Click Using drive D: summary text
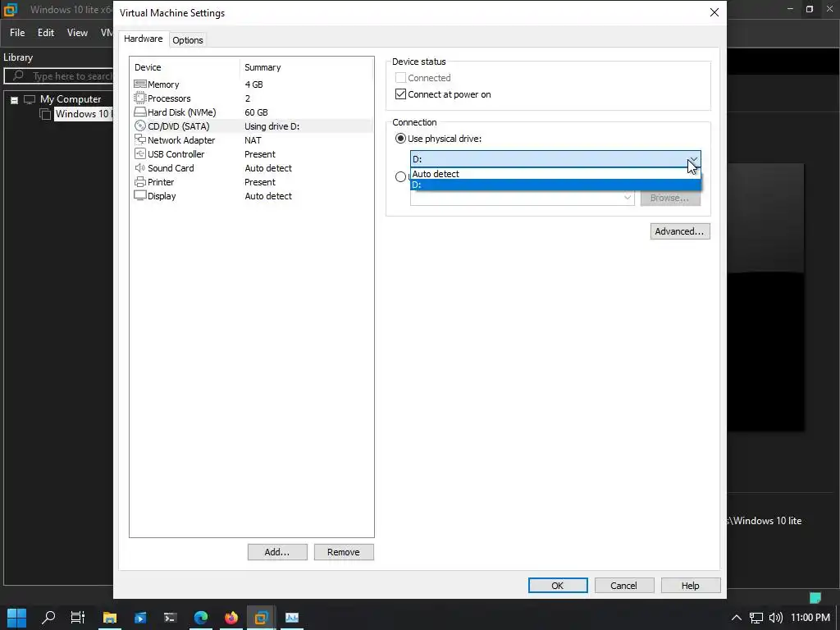Image resolution: width=840 pixels, height=630 pixels. pyautogui.click(x=272, y=126)
